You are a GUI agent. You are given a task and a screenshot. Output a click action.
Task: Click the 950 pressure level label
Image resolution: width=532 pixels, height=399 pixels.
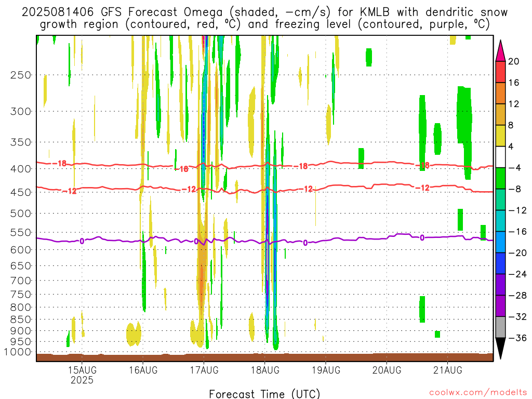coord(21,342)
